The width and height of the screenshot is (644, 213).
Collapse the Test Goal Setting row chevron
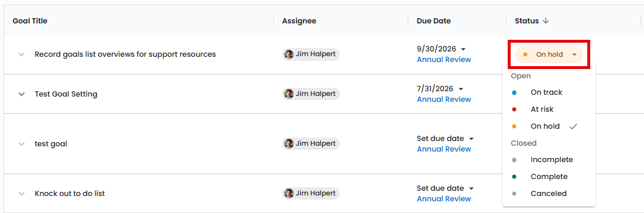click(22, 94)
